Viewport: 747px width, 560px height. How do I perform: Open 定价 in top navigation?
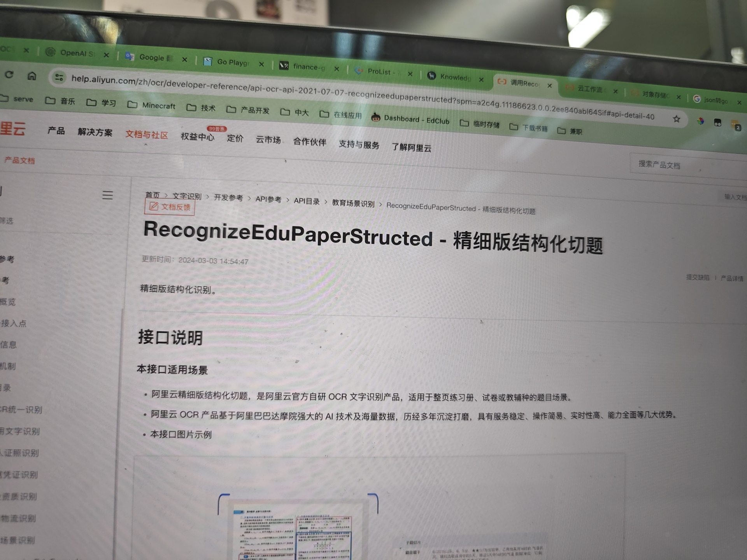(x=235, y=138)
